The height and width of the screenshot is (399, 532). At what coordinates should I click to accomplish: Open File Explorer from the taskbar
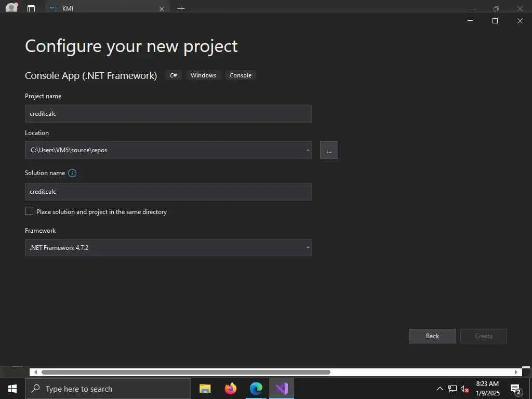[x=205, y=389]
